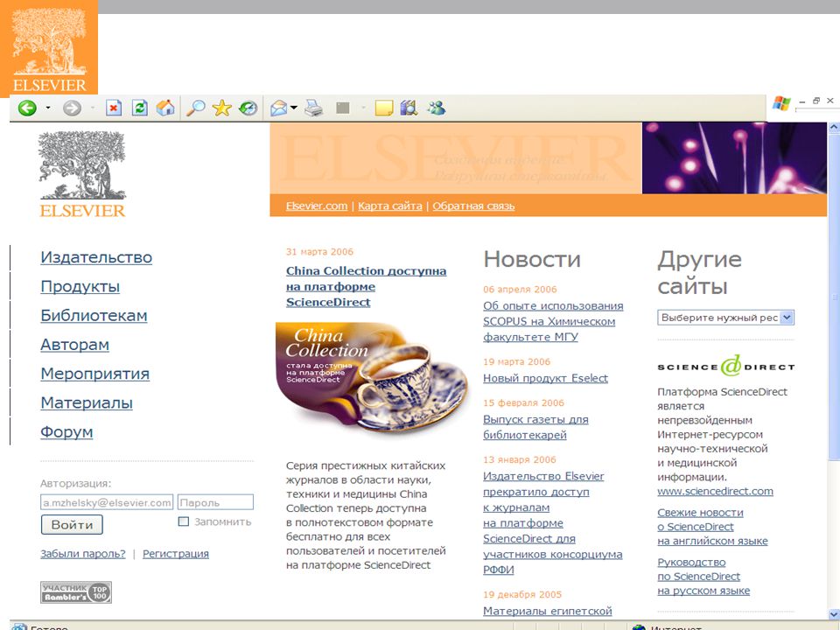Expand the Mail dropdown arrow
This screenshot has height=630, width=840.
click(294, 108)
